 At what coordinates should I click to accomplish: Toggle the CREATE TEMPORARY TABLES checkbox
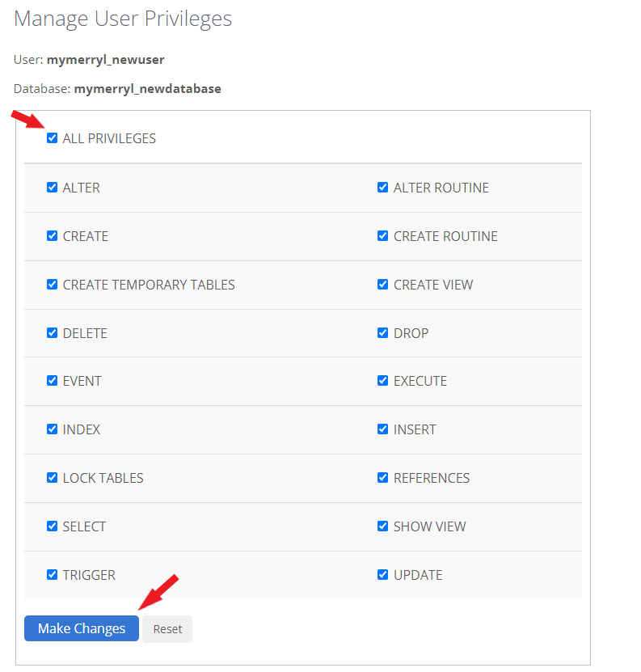(x=52, y=284)
